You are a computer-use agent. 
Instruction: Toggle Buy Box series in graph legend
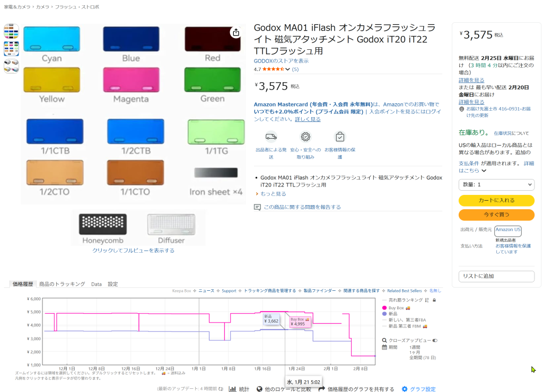point(397,308)
